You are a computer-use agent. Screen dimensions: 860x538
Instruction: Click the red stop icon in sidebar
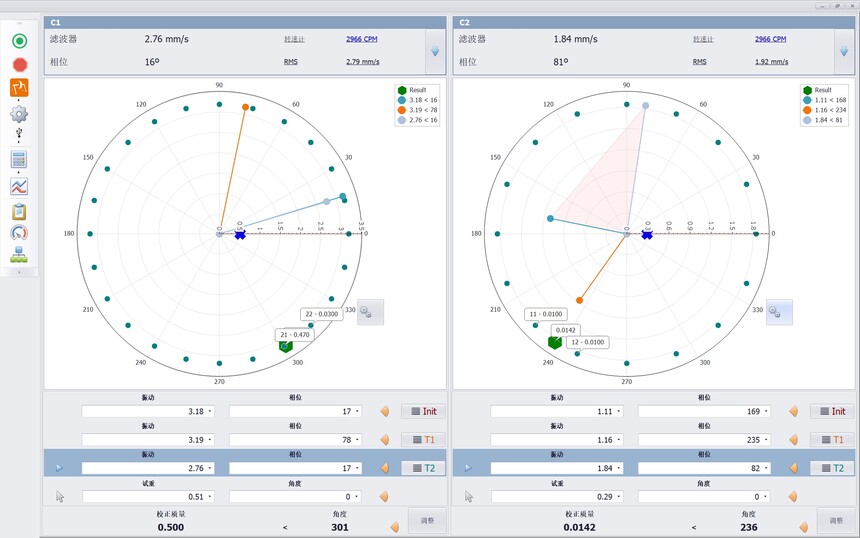[19, 64]
